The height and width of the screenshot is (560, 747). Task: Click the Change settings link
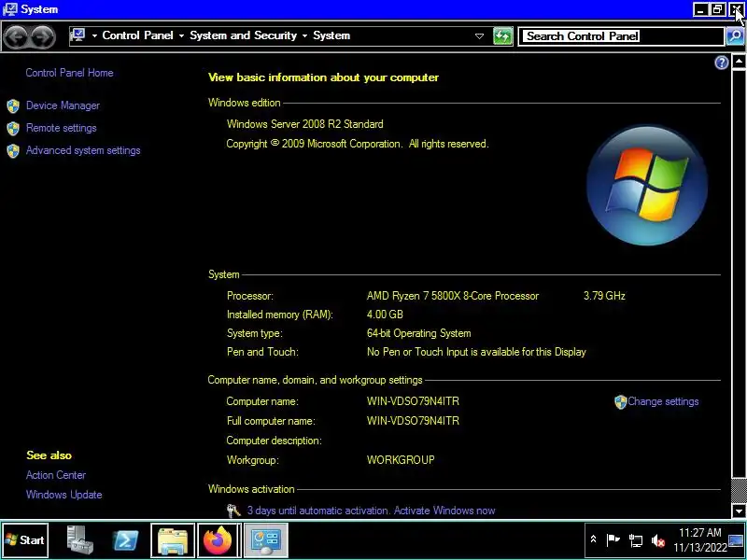pyautogui.click(x=663, y=401)
